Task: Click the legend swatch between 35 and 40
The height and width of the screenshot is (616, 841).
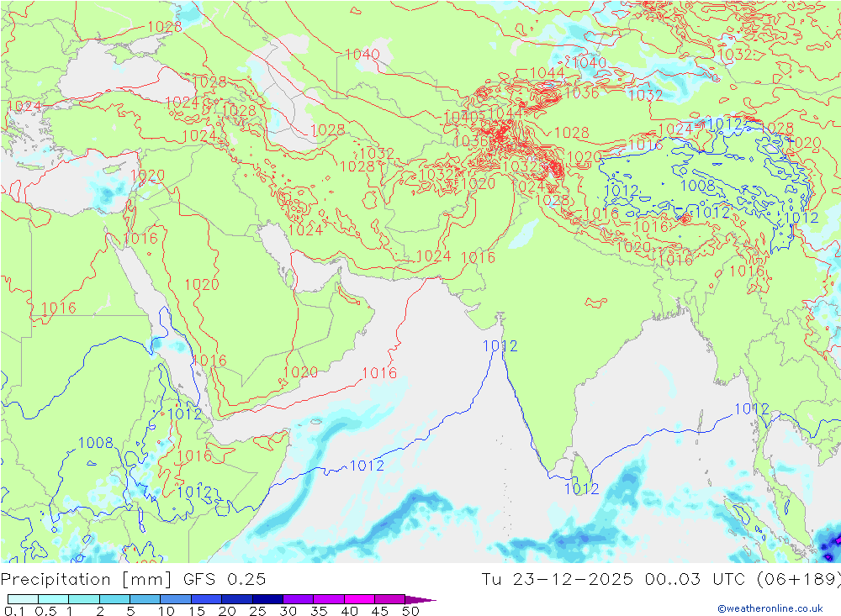Action: coord(328,599)
